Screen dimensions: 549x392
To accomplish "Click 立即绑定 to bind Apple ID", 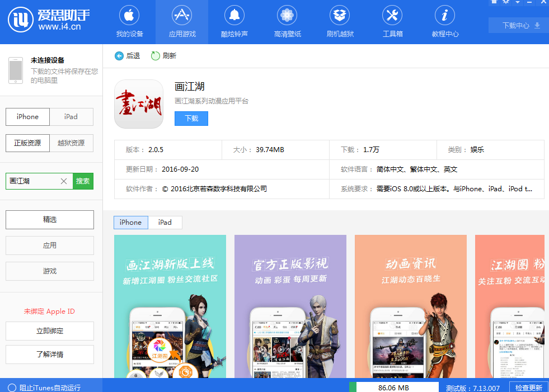I will (50, 331).
